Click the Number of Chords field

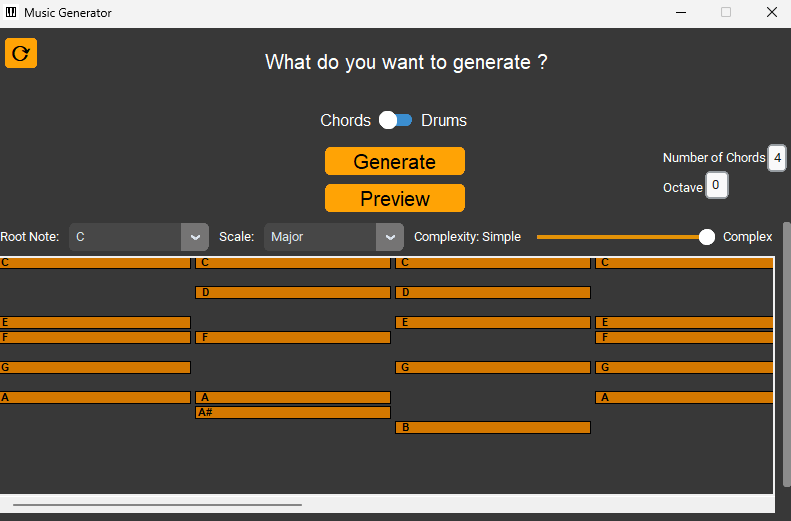click(x=777, y=158)
